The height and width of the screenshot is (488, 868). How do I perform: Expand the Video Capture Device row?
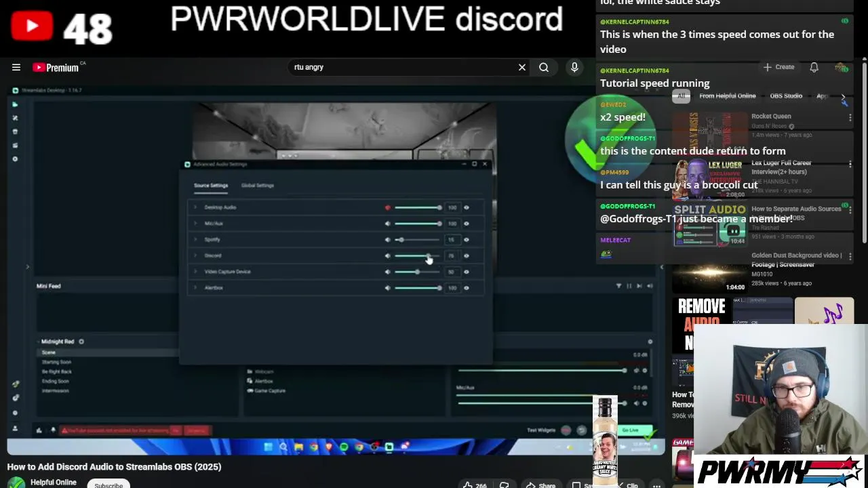click(x=195, y=272)
